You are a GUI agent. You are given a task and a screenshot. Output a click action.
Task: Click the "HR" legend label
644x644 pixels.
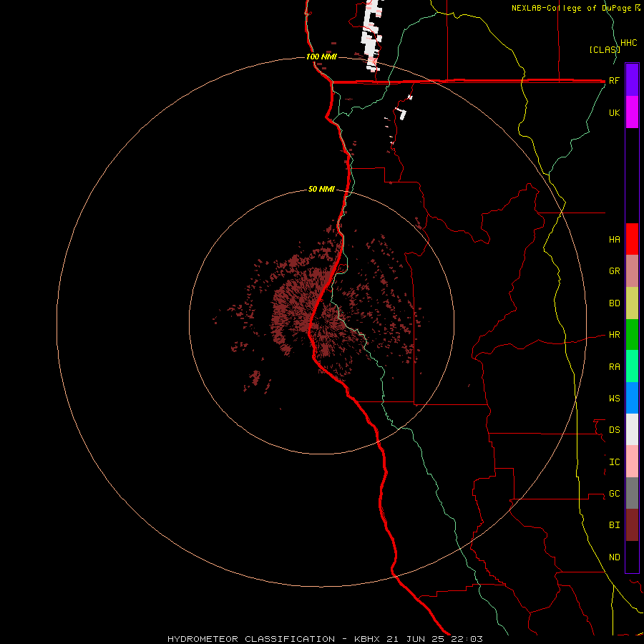point(614,335)
